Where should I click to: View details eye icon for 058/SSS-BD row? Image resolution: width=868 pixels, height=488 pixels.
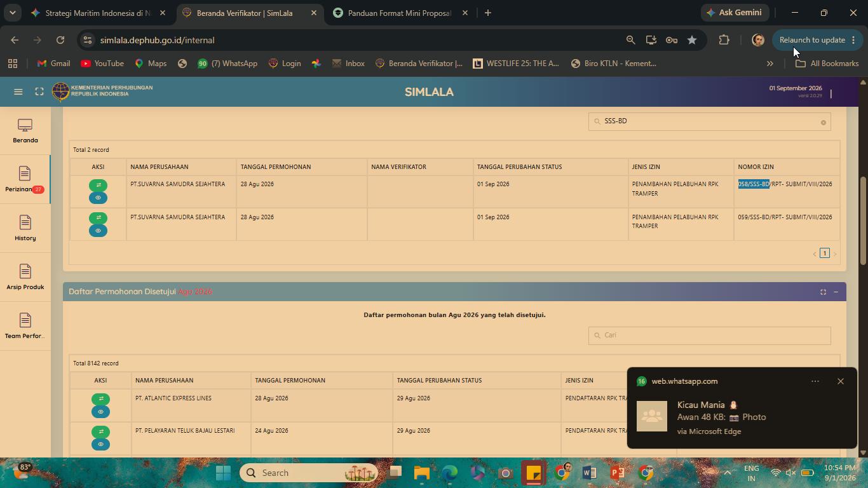click(x=98, y=198)
